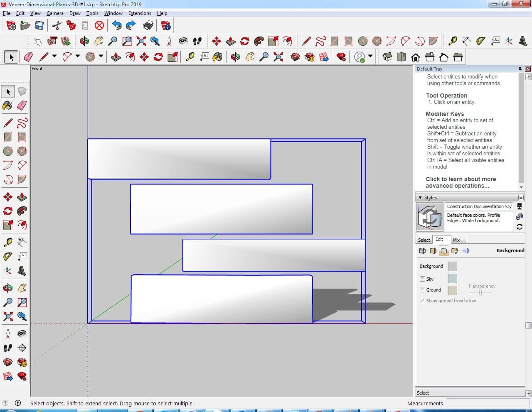
Task: Select the Tape Measure tool in left toolbar
Action: [x=8, y=242]
